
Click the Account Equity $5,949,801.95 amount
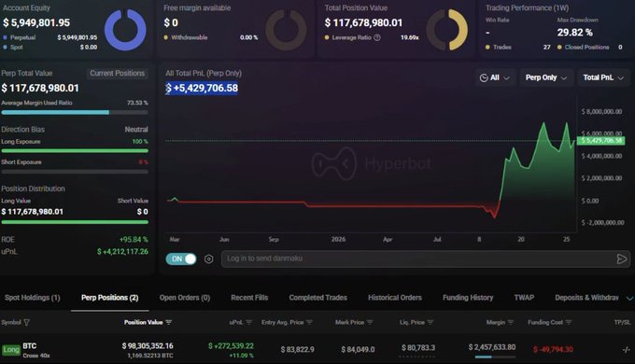36,22
